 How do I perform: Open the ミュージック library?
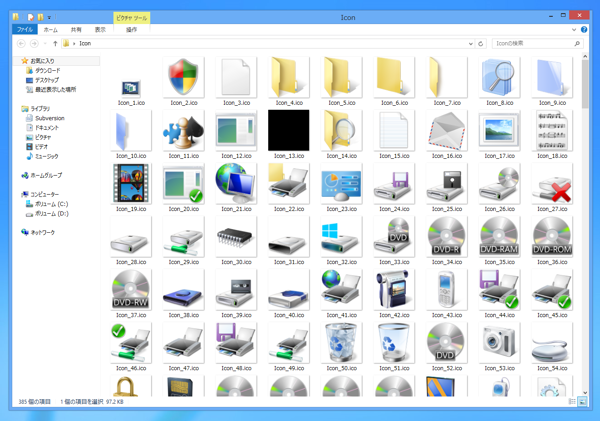coord(47,157)
